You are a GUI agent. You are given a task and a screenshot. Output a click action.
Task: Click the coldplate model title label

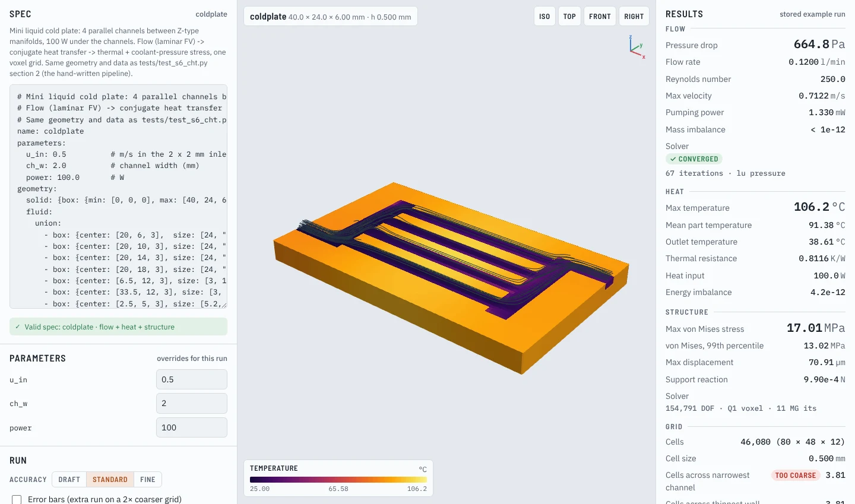[x=330, y=17]
